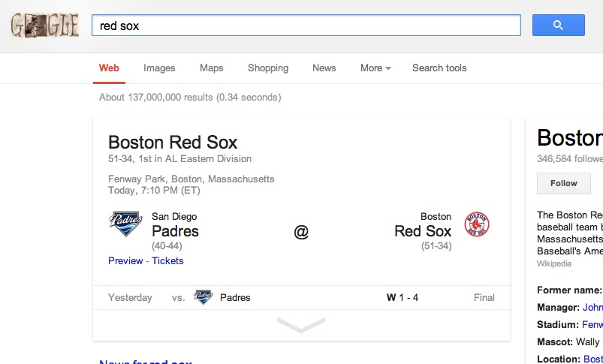Click the blue search magnifier button
The height and width of the screenshot is (364, 603).
(x=559, y=26)
